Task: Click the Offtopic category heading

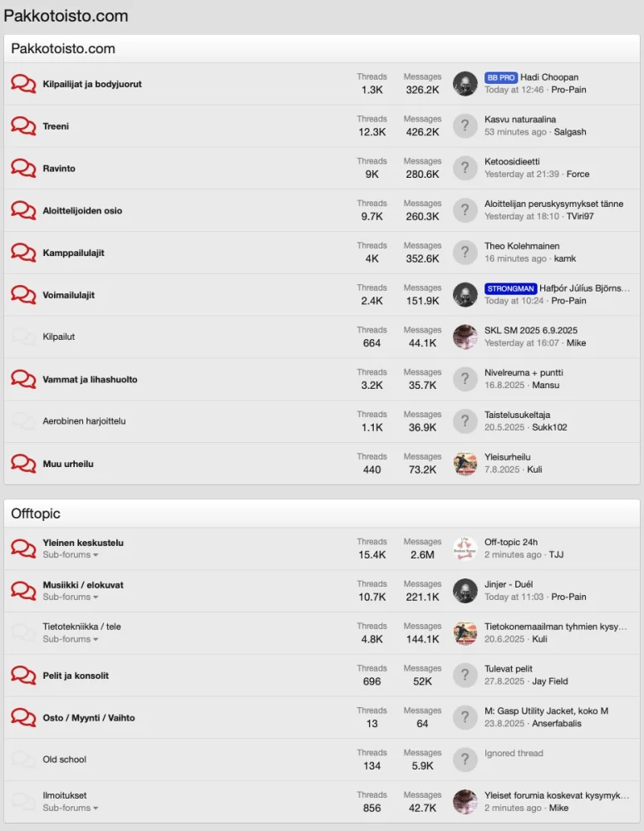Action: click(x=34, y=514)
